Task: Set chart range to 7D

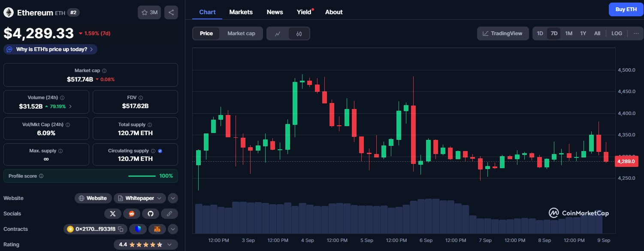Action: point(554,33)
